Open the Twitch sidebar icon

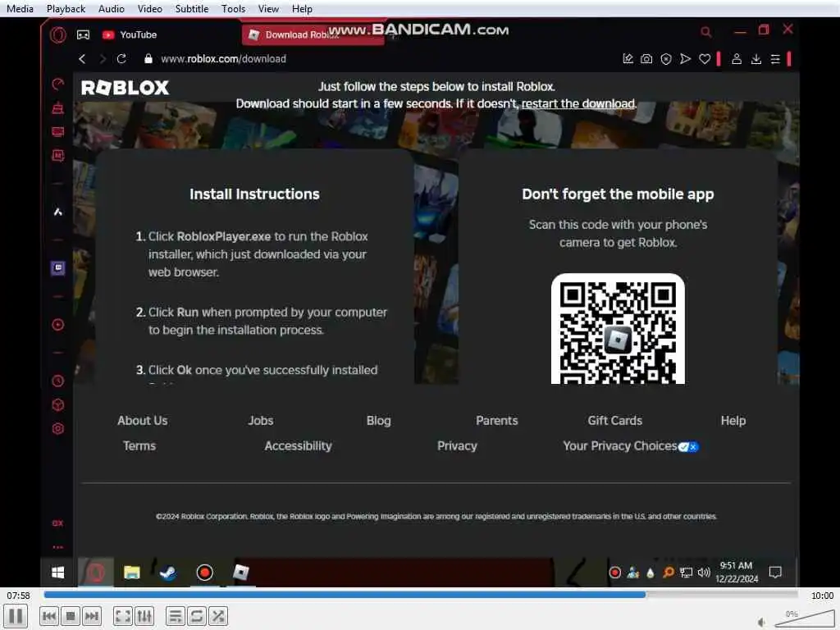pos(58,268)
